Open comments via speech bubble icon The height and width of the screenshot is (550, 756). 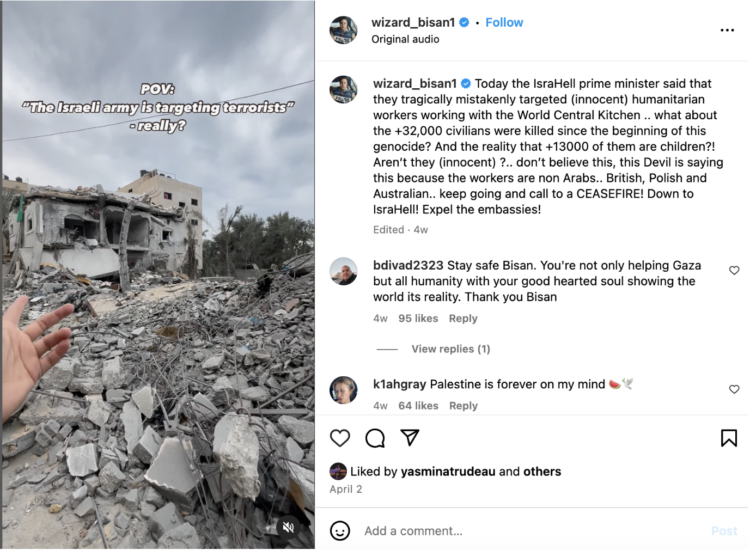375,438
